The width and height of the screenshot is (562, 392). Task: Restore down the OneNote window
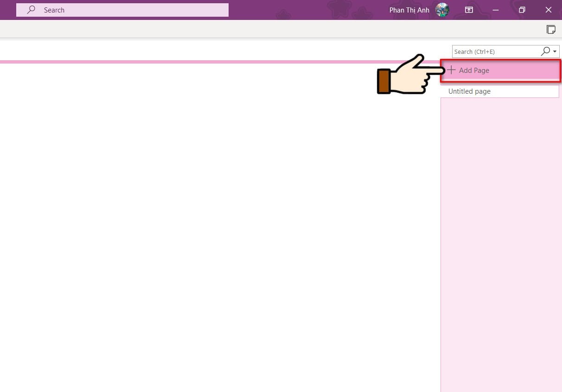tap(522, 10)
